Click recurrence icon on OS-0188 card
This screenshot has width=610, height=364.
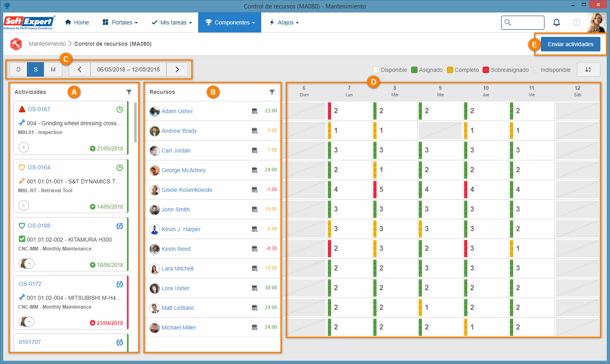(119, 226)
